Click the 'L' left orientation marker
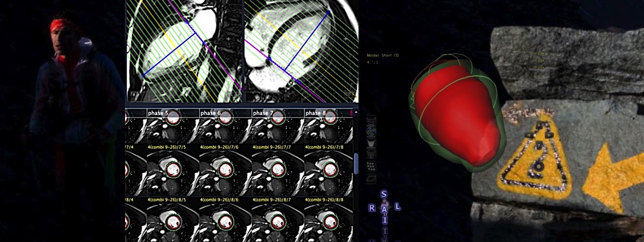The height and width of the screenshot is (242, 644). pyautogui.click(x=397, y=207)
